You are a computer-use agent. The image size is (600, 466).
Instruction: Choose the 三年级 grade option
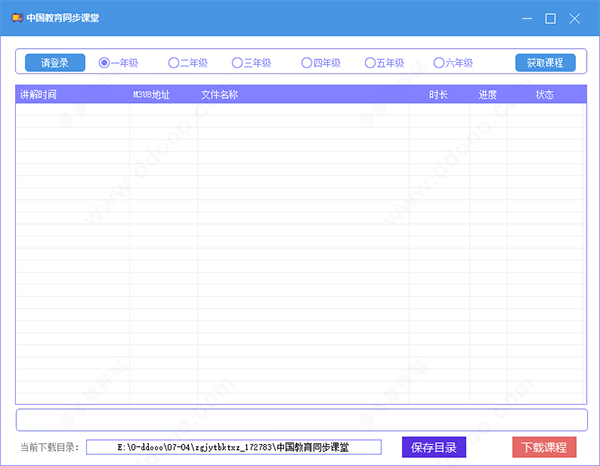[251, 63]
